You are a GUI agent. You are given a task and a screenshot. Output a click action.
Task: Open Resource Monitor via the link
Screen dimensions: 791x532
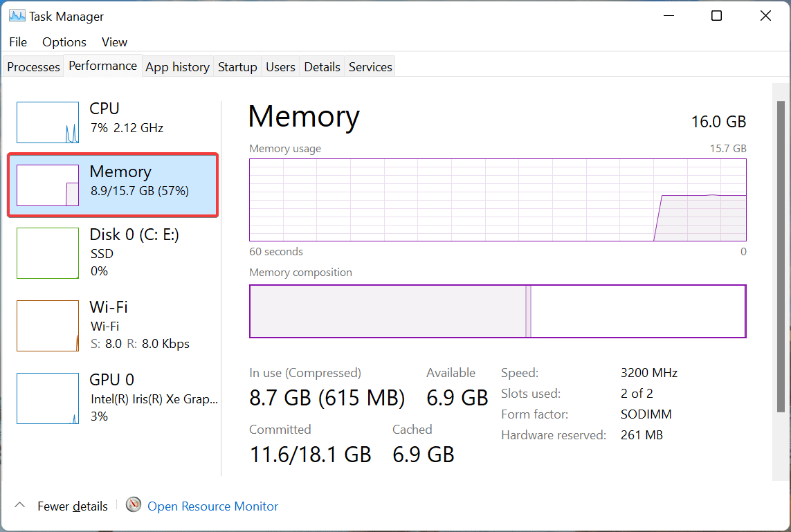click(212, 506)
